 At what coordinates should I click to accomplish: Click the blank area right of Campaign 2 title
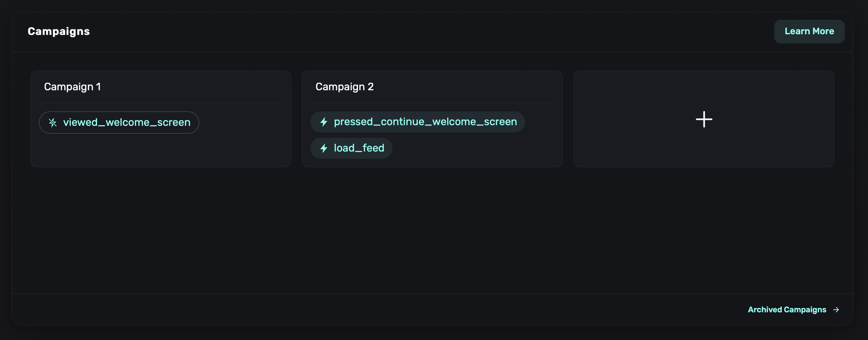coord(472,87)
